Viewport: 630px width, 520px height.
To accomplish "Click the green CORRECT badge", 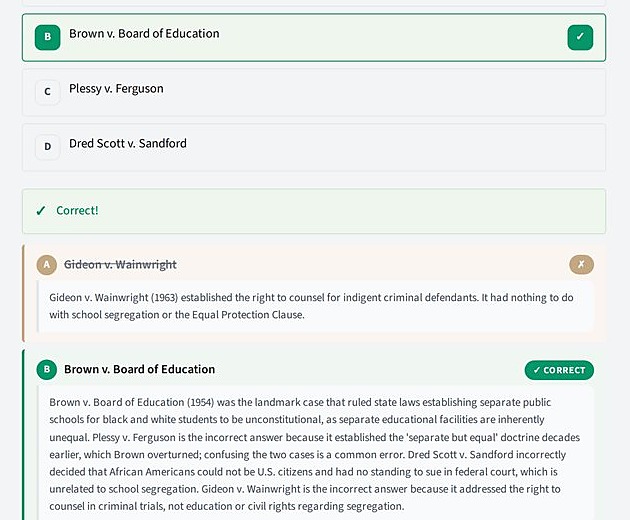I will pyautogui.click(x=559, y=370).
